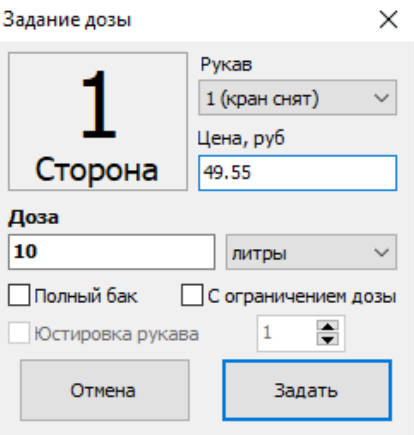Viewport: 414px width, 435px height.
Task: Click the Цена, руб label
Action: click(241, 138)
